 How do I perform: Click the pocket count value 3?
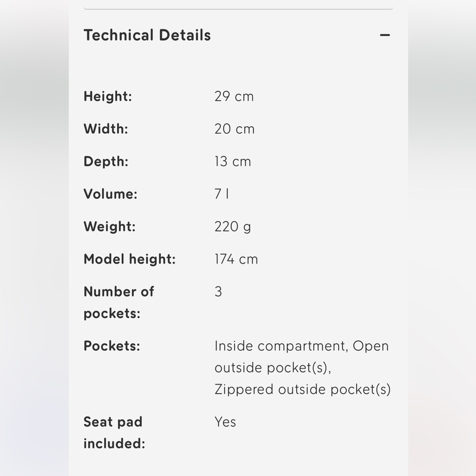click(218, 292)
